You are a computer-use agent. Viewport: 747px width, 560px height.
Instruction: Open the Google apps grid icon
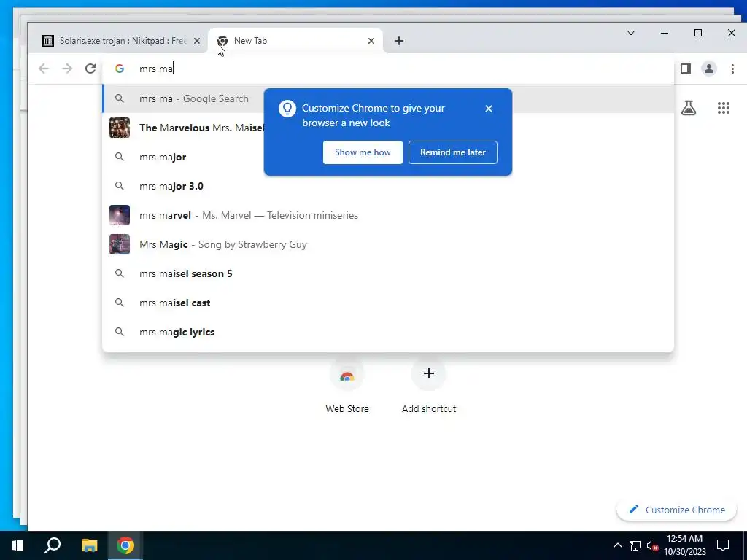pyautogui.click(x=724, y=108)
